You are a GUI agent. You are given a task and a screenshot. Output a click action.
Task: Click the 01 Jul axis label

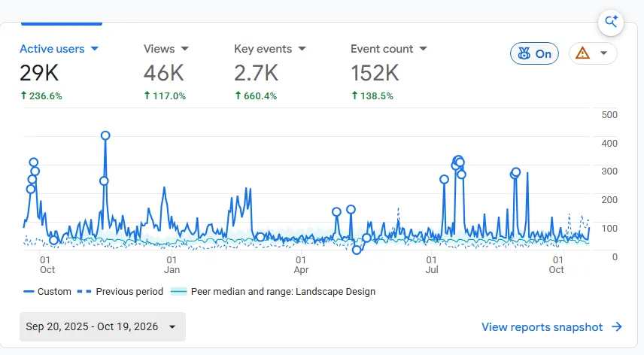(432, 265)
